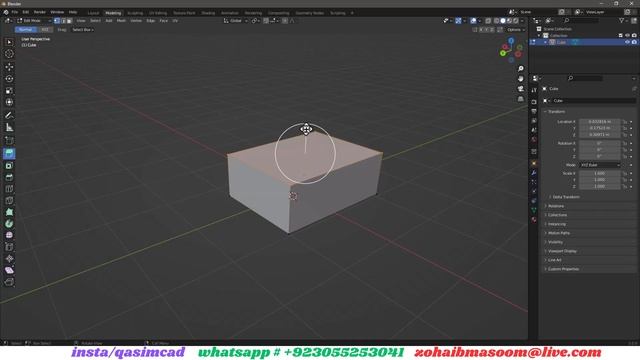Collapse the Transform panel
Image resolution: width=640 pixels, height=360 pixels.
point(555,111)
